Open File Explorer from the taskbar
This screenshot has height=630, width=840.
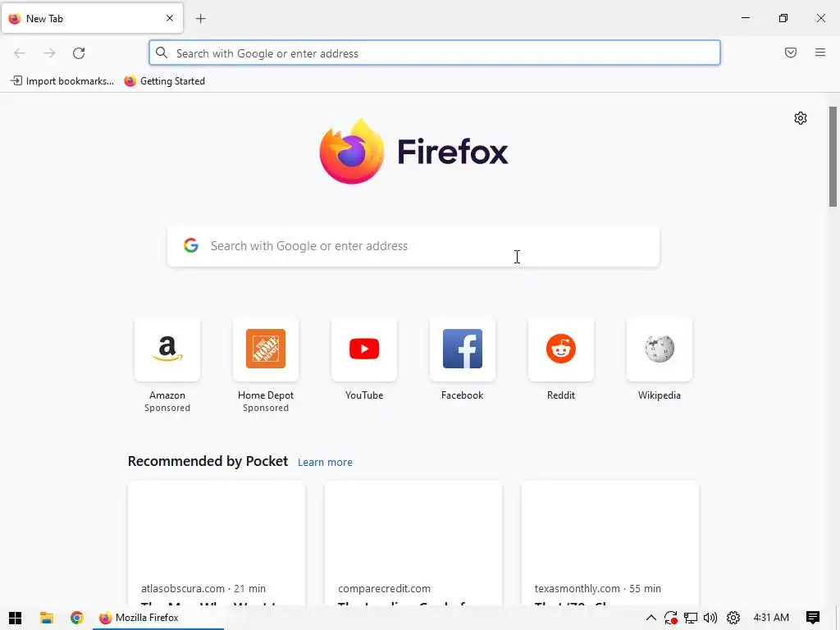click(x=47, y=618)
